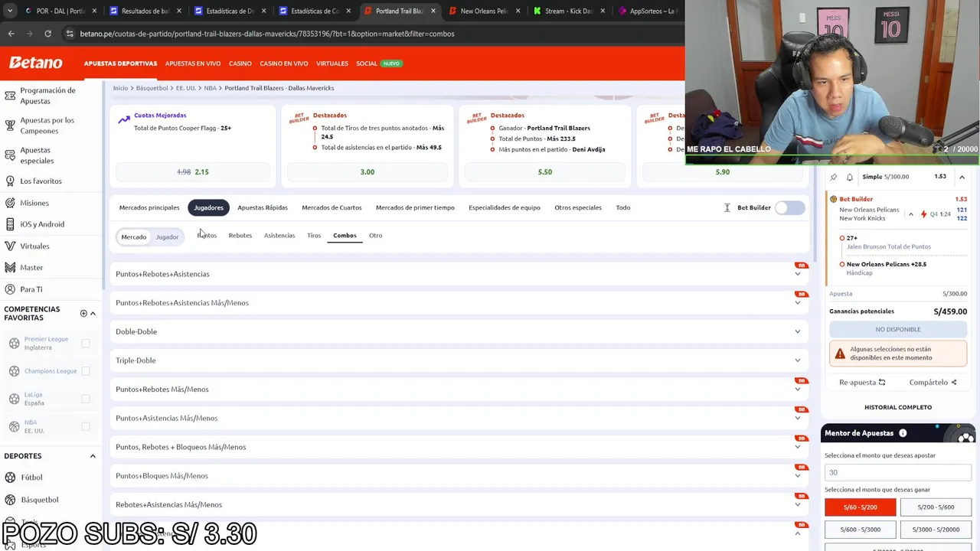Viewport: 980px width, 551px height.
Task: Select the 5.50 Bet Builder featured odds
Action: click(545, 172)
